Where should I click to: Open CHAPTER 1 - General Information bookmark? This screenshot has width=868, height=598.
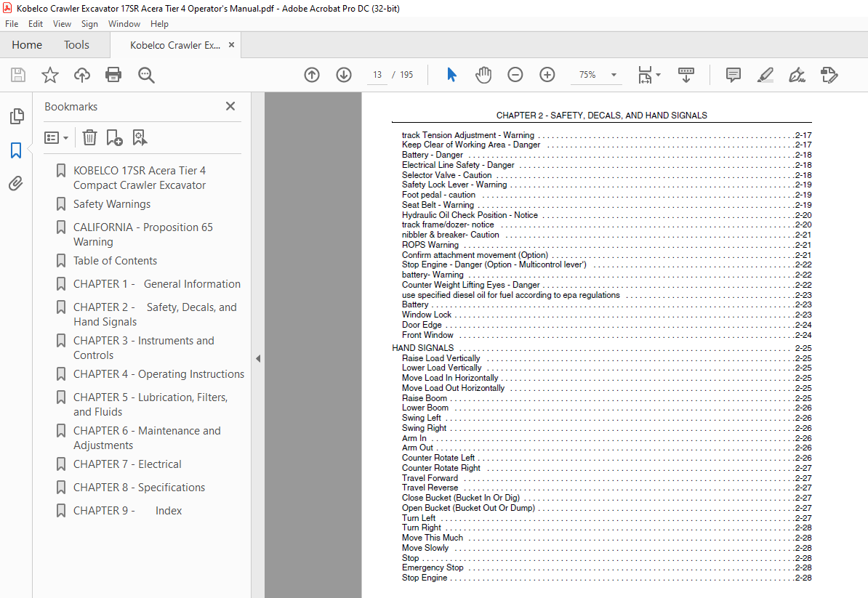[x=156, y=284]
